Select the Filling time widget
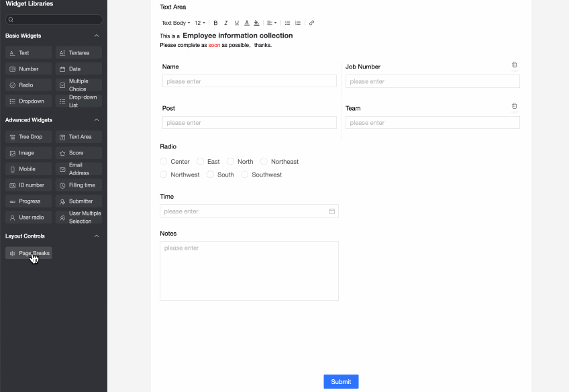This screenshot has width=569, height=392. (x=79, y=185)
